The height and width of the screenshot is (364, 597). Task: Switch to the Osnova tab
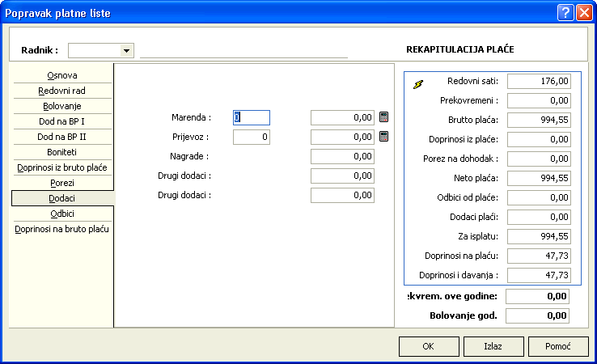[x=62, y=75]
